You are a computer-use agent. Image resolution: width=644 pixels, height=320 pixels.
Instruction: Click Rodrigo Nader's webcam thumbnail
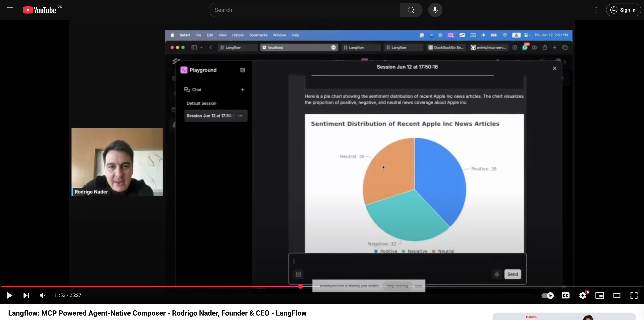[117, 162]
